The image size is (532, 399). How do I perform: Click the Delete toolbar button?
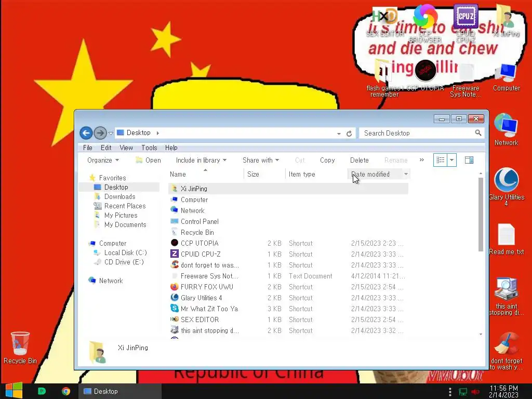click(x=360, y=160)
